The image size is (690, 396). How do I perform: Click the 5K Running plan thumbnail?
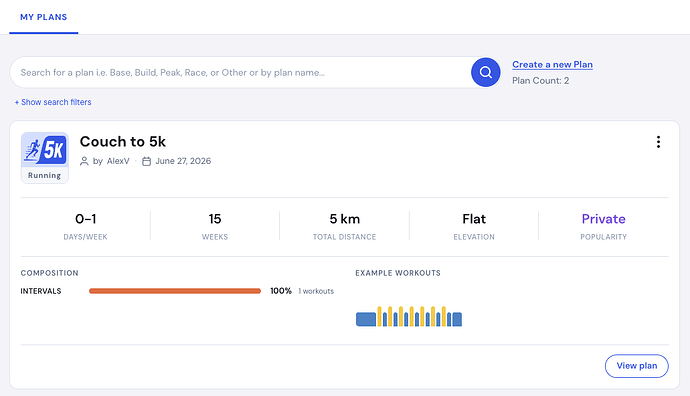tap(45, 158)
